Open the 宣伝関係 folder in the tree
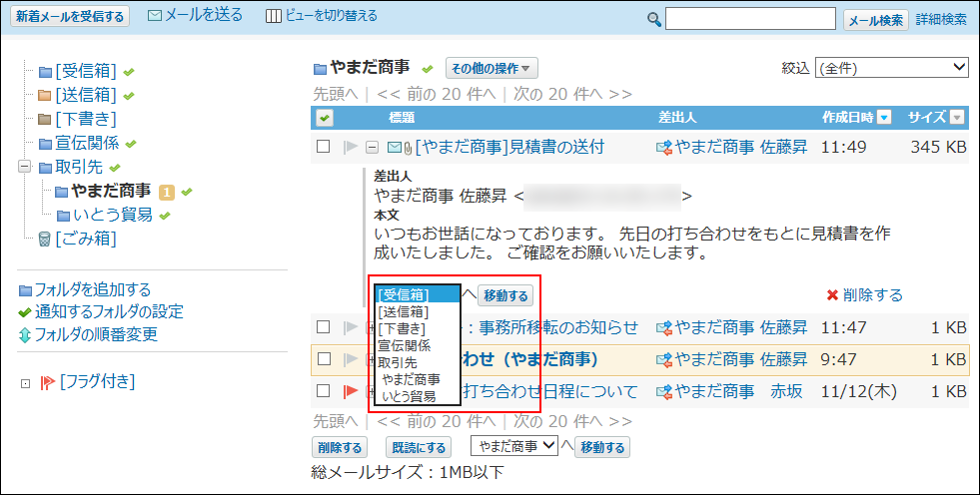The width and height of the screenshot is (980, 495). click(x=87, y=143)
